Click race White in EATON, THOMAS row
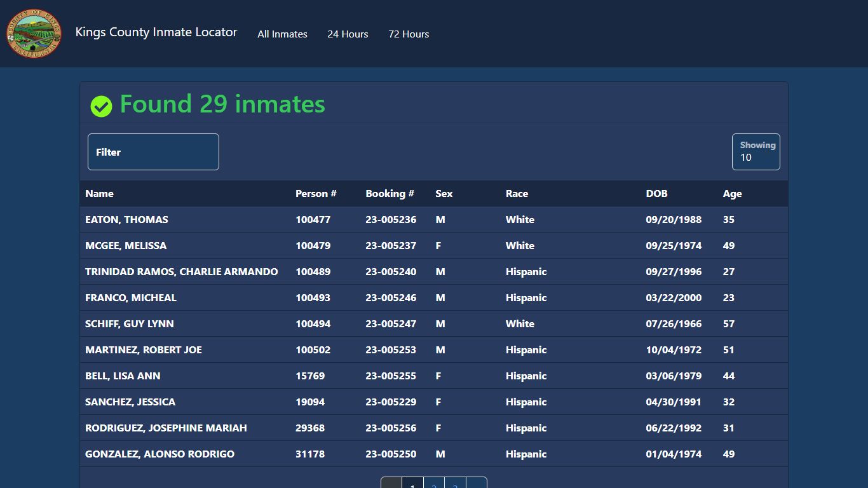This screenshot has height=488, width=868. 520,220
